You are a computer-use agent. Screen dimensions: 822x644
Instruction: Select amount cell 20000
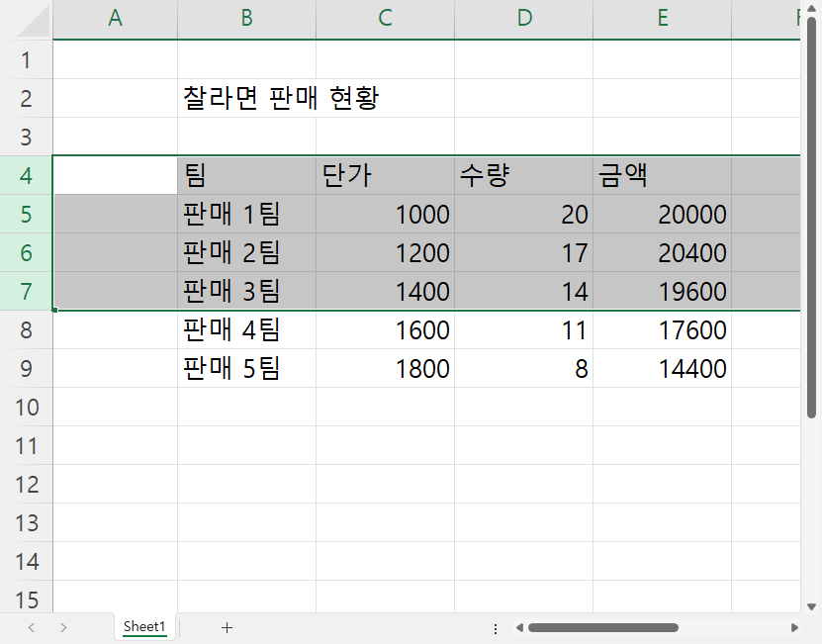[662, 214]
